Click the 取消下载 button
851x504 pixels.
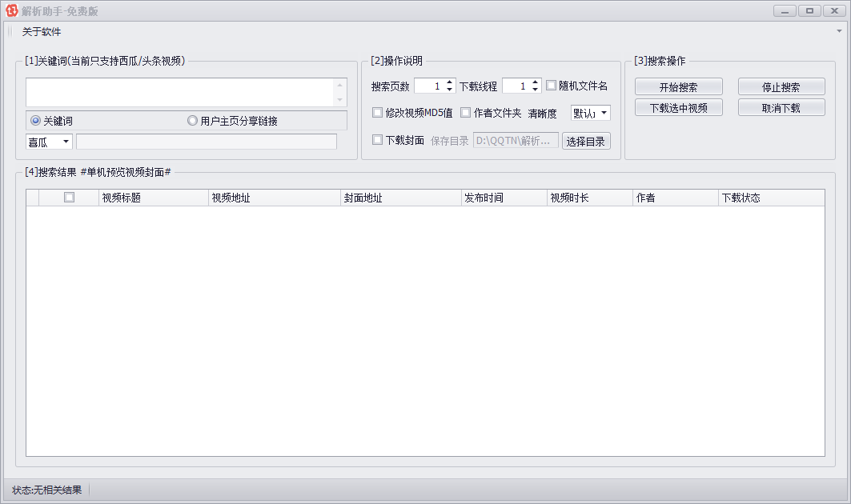click(x=781, y=107)
